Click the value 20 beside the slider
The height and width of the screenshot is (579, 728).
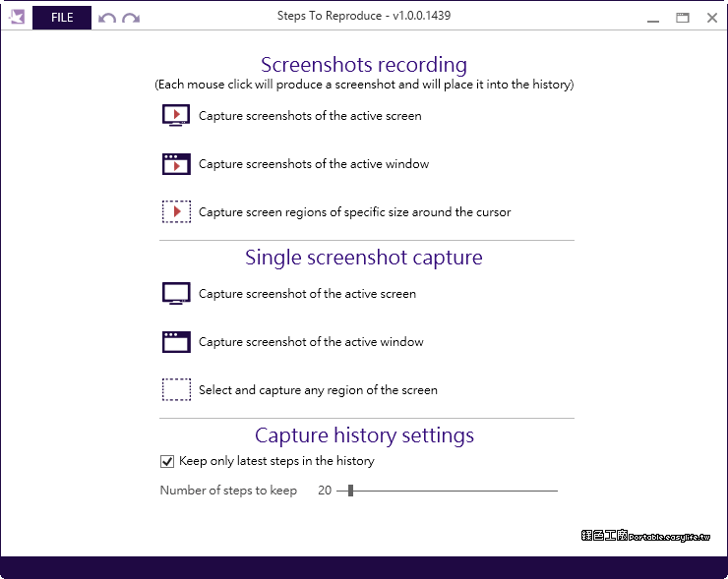[325, 491]
